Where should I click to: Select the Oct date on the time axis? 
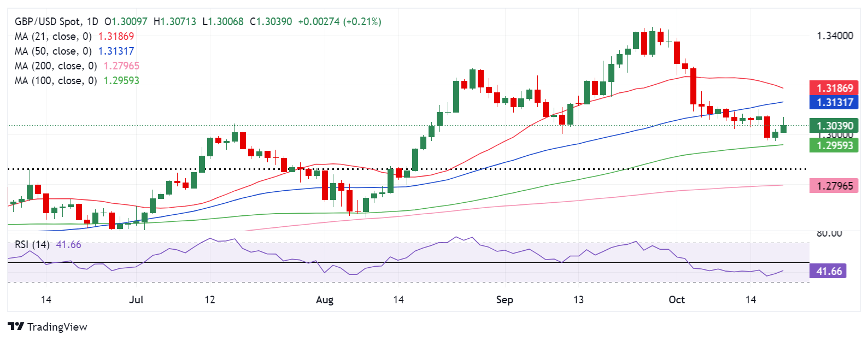pos(677,299)
